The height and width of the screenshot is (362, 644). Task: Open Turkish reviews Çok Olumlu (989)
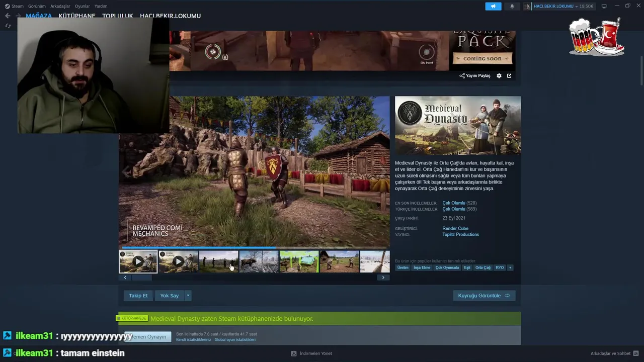click(x=459, y=209)
